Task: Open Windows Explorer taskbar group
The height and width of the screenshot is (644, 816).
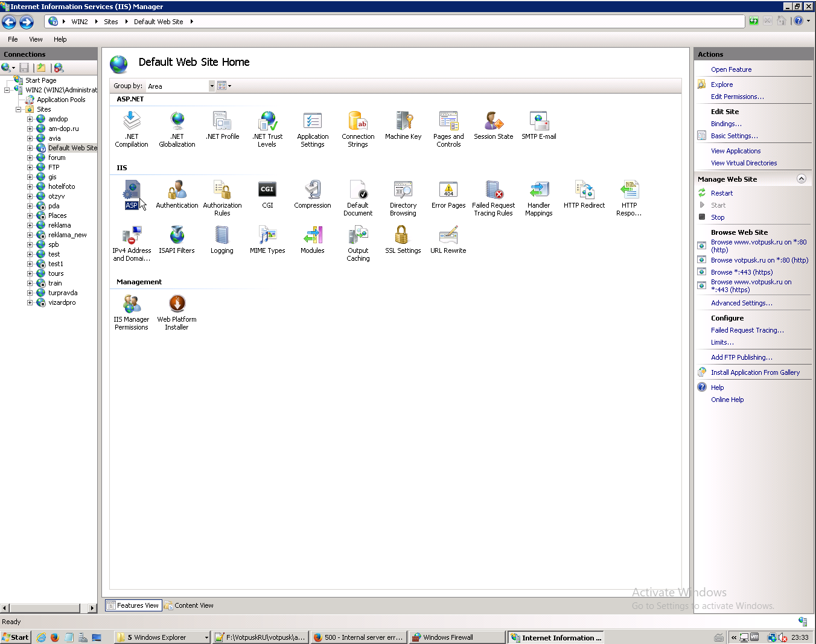Action: (x=162, y=637)
